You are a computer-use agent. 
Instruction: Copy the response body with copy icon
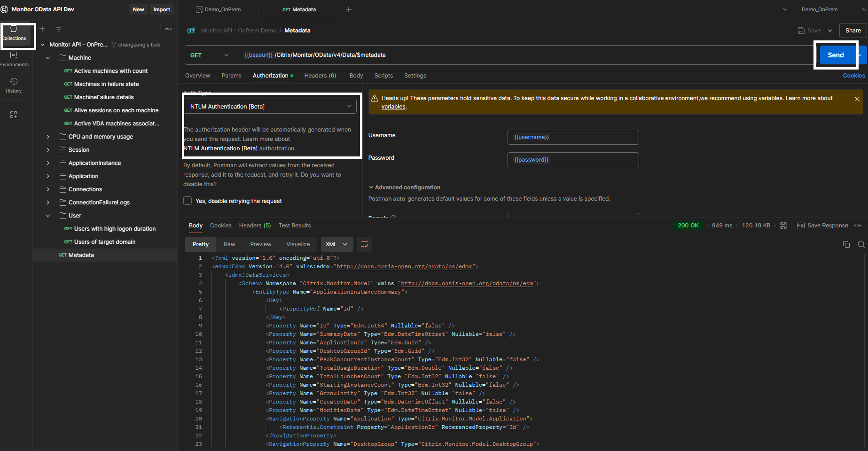pyautogui.click(x=846, y=244)
